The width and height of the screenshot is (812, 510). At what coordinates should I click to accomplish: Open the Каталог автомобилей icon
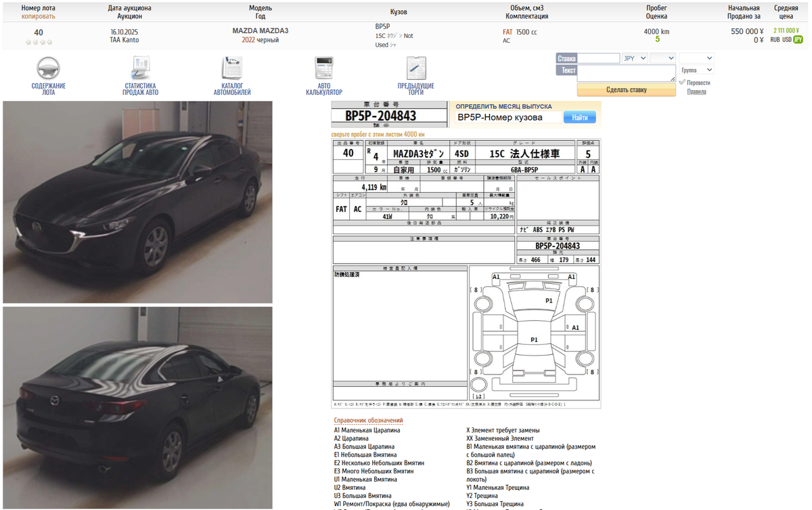point(232,68)
